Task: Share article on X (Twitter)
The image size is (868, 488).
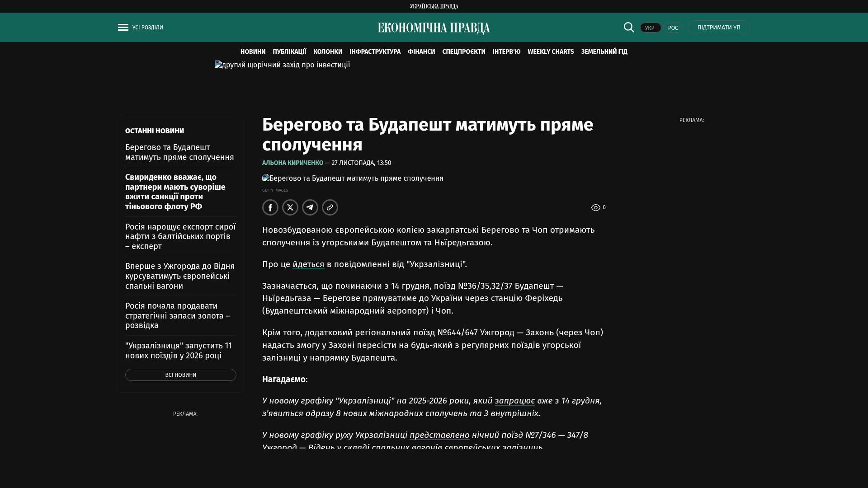Action: tap(290, 207)
